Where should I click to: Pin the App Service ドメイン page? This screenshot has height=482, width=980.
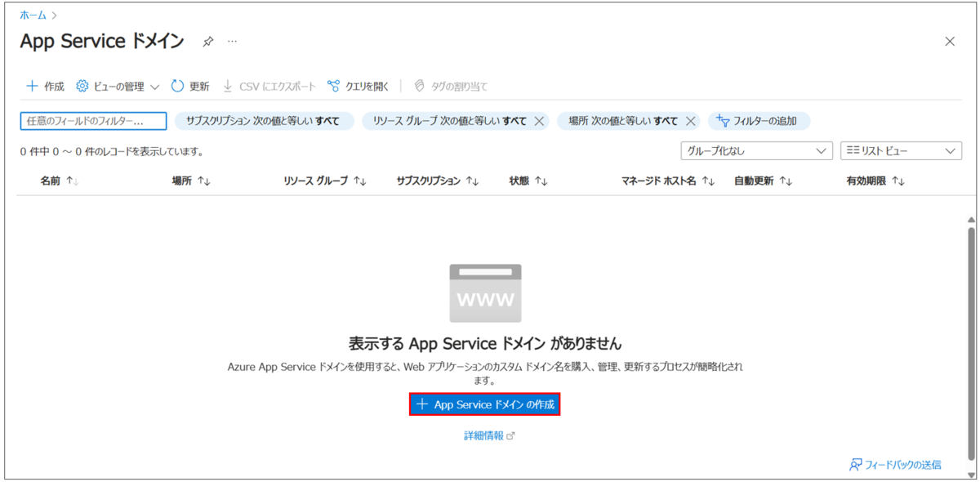(x=208, y=42)
